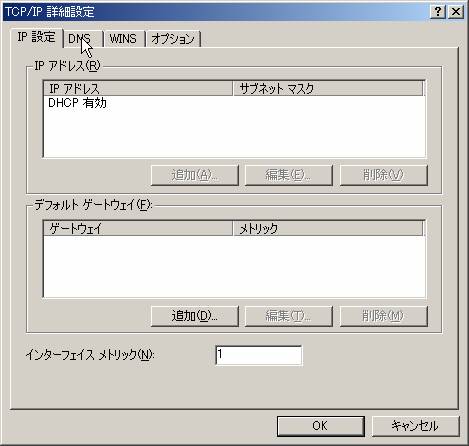Click the サブネット マスク column header
The image size is (469, 446).
[x=328, y=89]
